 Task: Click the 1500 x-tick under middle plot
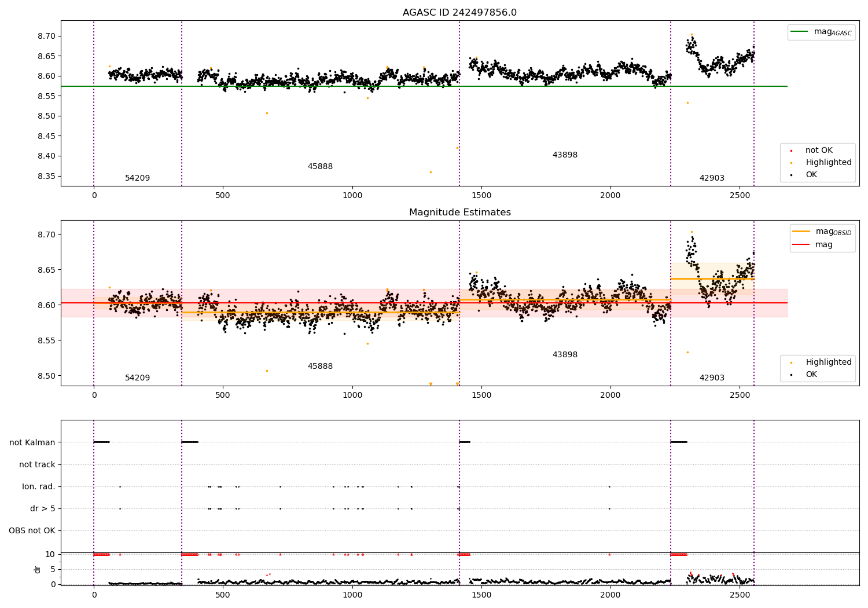pos(481,395)
